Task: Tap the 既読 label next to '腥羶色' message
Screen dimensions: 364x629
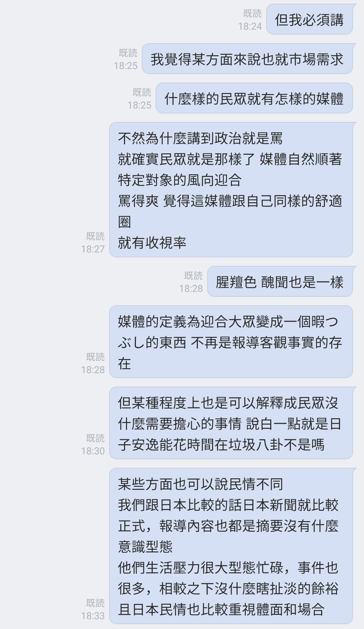Action: (193, 276)
